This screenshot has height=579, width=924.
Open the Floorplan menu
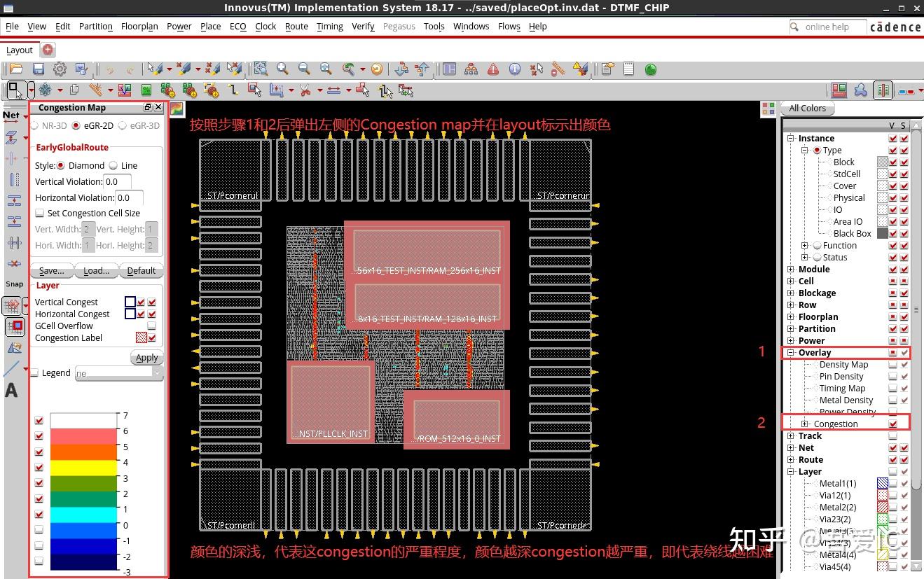[139, 27]
